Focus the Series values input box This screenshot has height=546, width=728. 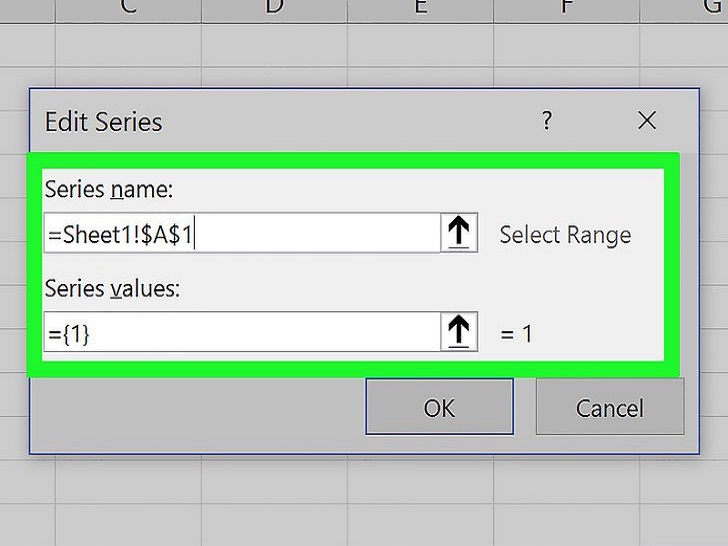click(240, 333)
